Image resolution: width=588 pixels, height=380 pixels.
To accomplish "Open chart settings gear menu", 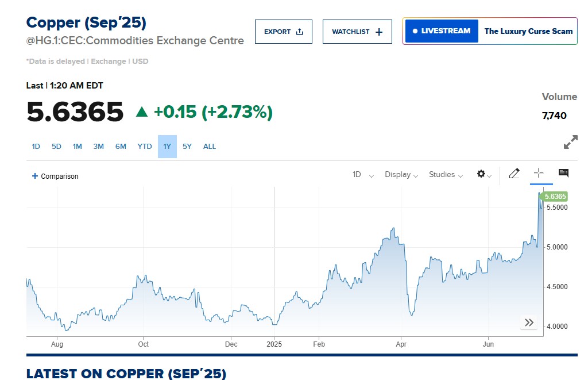I will [x=482, y=174].
